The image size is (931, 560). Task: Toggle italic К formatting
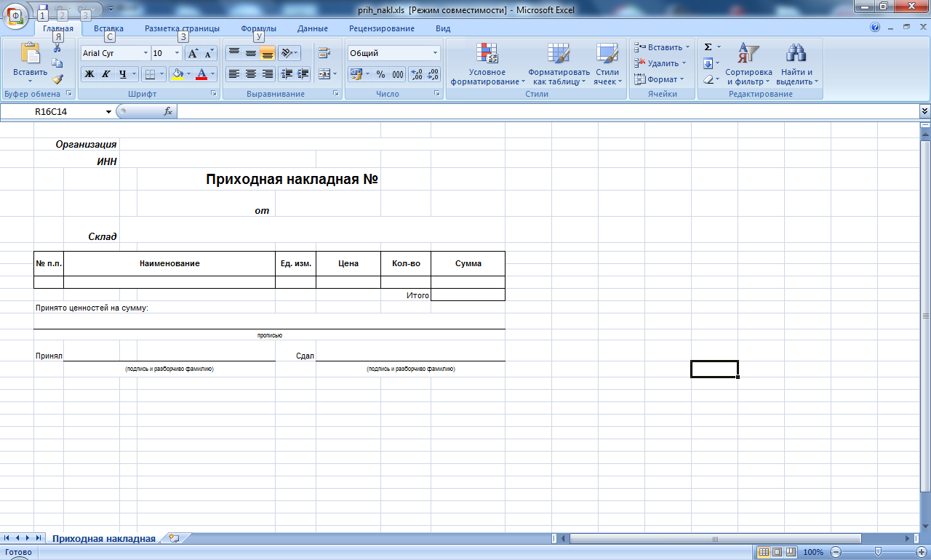coord(105,74)
